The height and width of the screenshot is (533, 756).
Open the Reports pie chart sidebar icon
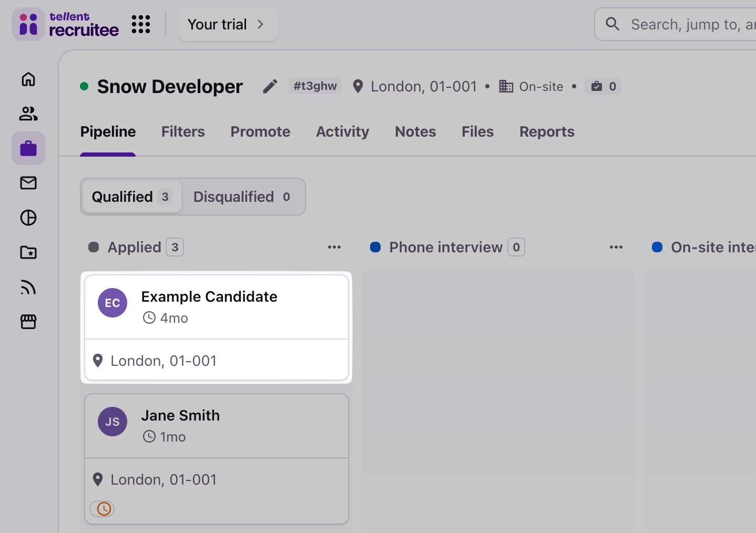pos(28,218)
